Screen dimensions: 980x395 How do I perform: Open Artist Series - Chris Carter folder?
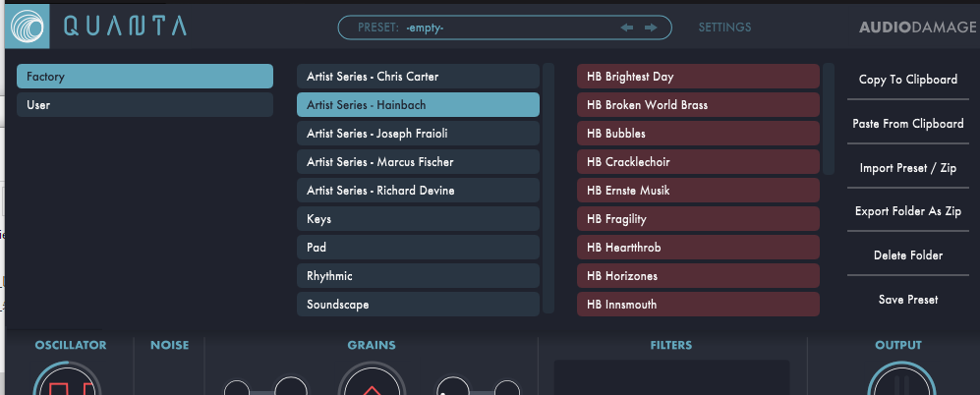pos(418,77)
